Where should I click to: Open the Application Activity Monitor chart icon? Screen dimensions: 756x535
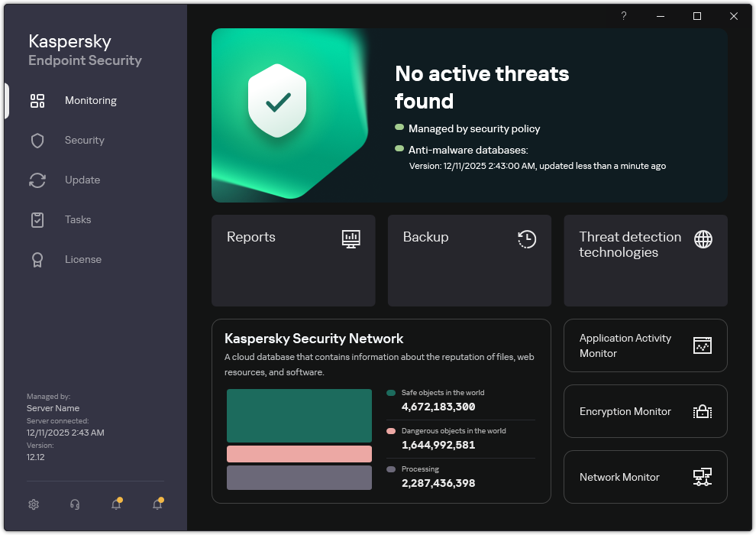[702, 345]
